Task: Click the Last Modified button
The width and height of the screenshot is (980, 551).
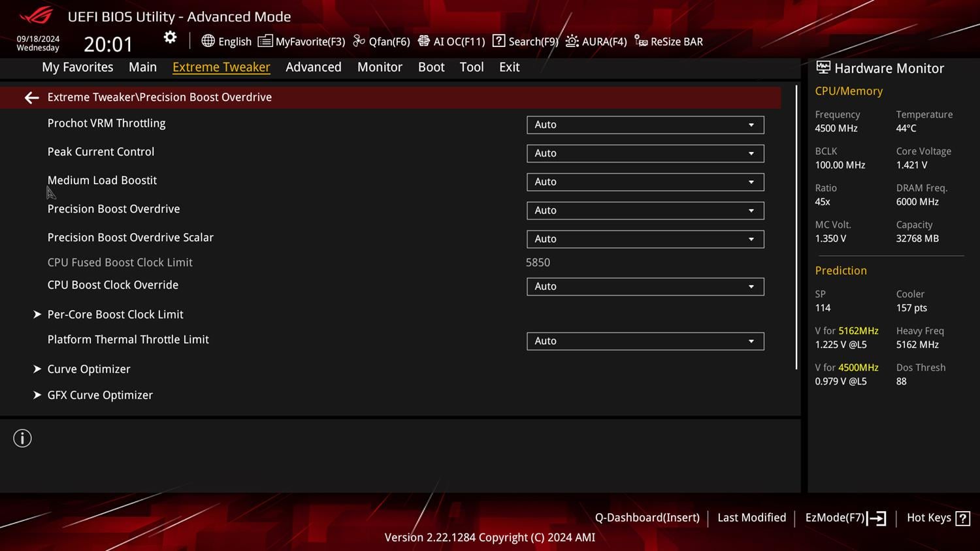Action: click(x=752, y=517)
